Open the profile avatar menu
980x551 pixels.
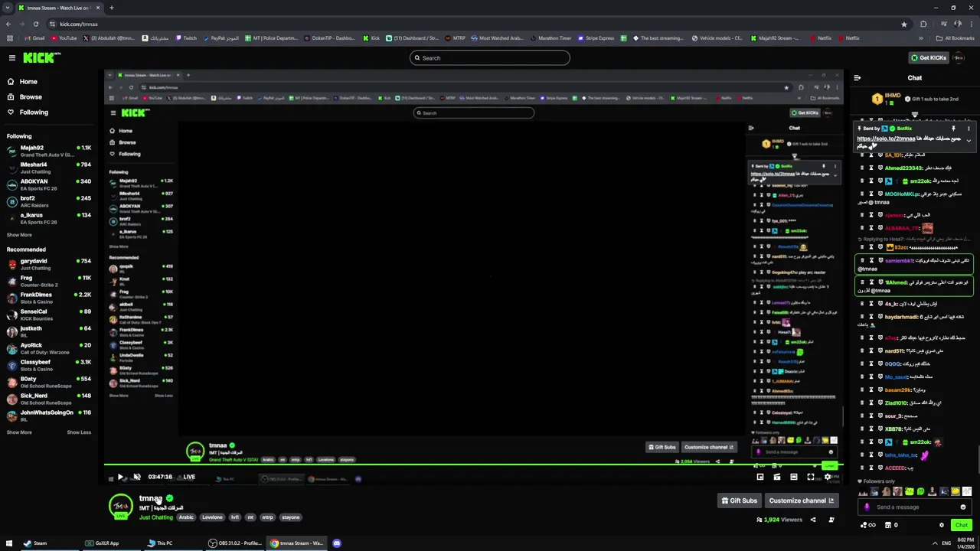(959, 58)
